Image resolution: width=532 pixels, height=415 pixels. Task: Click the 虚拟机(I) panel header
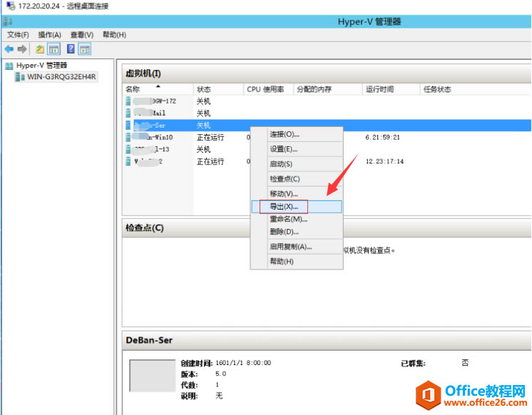click(327, 73)
